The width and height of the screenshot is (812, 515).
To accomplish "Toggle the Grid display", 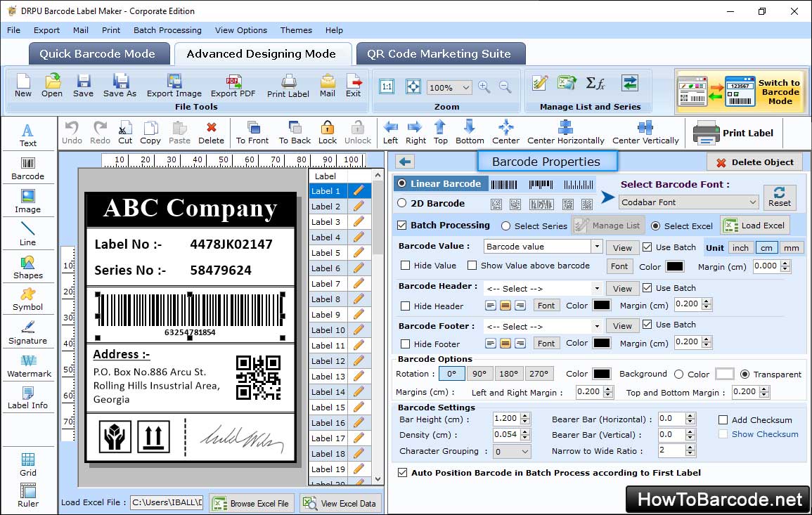I will click(x=28, y=465).
